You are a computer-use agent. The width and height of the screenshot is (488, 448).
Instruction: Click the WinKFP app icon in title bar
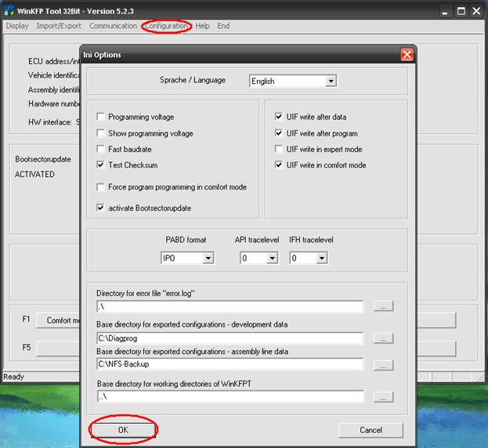[x=9, y=11]
